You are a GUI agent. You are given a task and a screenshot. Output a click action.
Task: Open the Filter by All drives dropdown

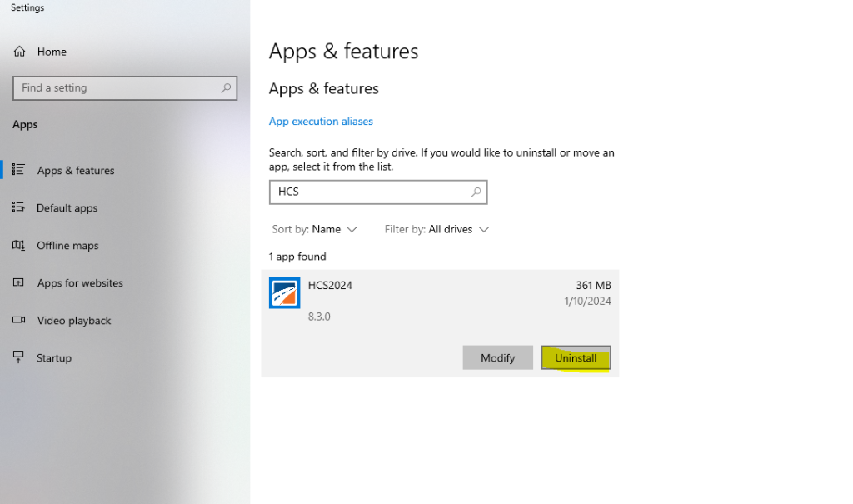coord(436,229)
